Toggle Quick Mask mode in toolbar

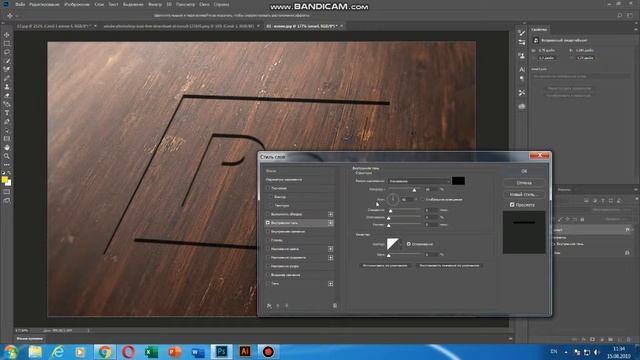coord(7,192)
